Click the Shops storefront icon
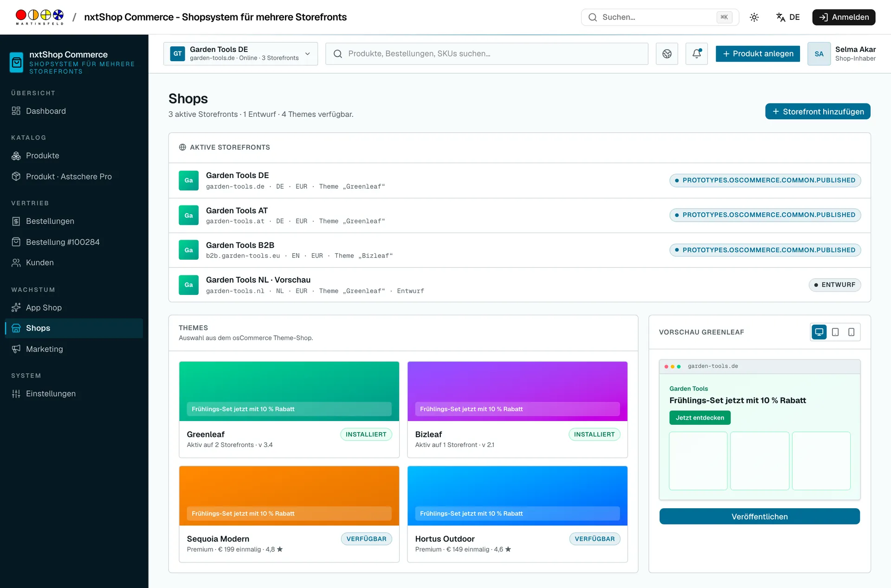Screen dimensions: 891x588 point(16,328)
